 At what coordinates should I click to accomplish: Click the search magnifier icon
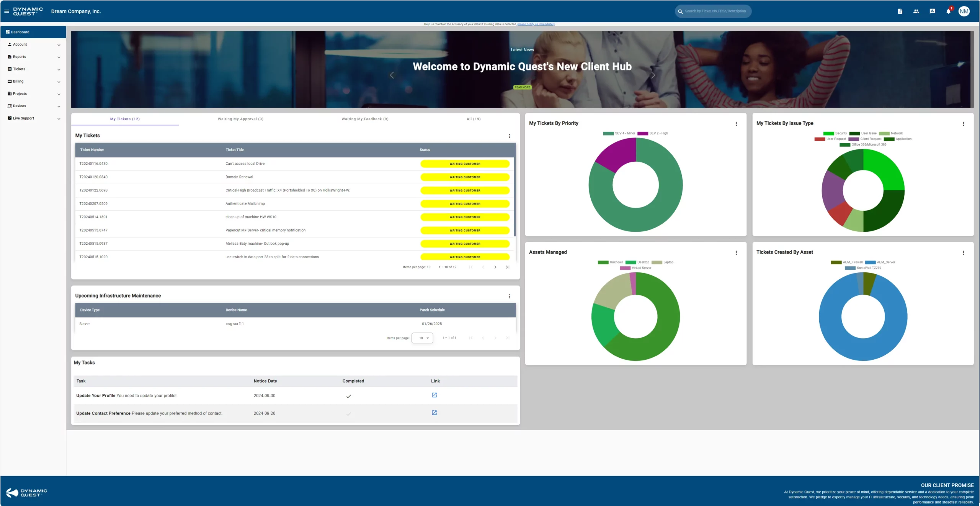click(680, 11)
